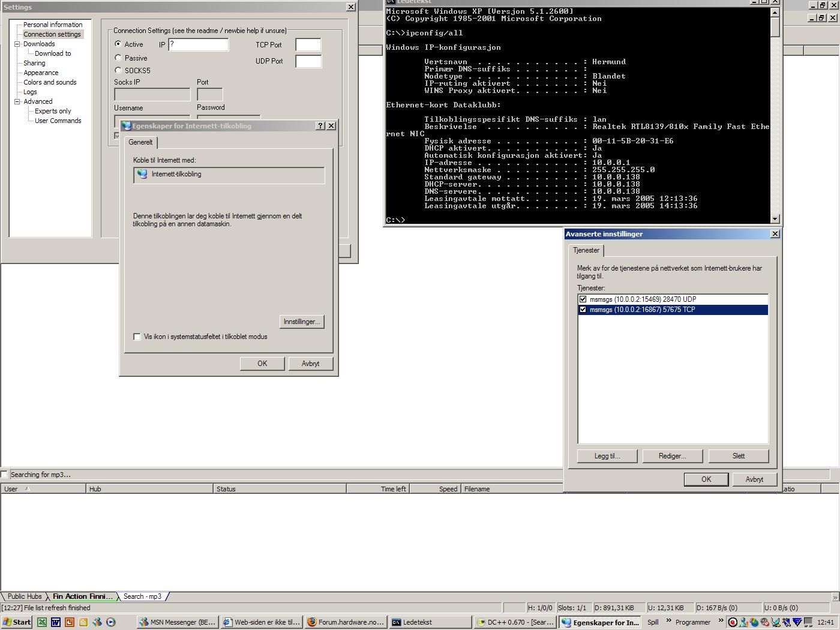
Task: Launch Word from the quick launch bar
Action: click(x=56, y=622)
